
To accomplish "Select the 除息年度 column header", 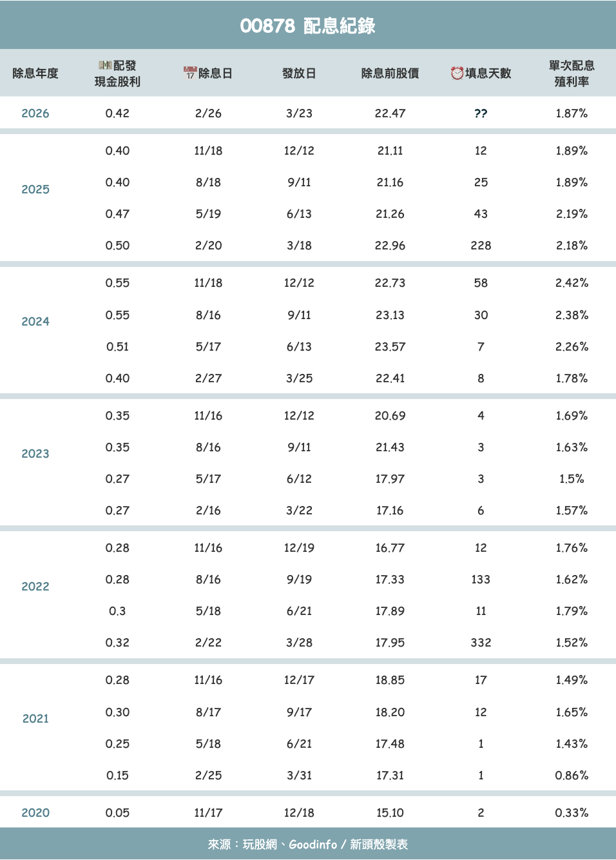I will point(35,73).
